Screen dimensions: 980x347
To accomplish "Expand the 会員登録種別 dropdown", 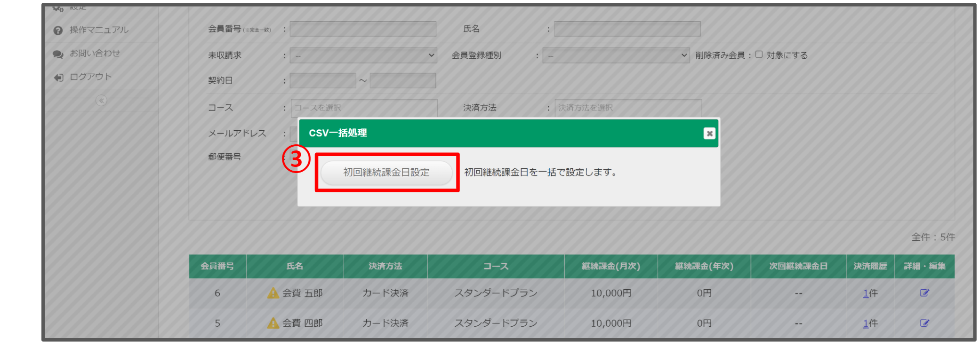I will [x=616, y=55].
